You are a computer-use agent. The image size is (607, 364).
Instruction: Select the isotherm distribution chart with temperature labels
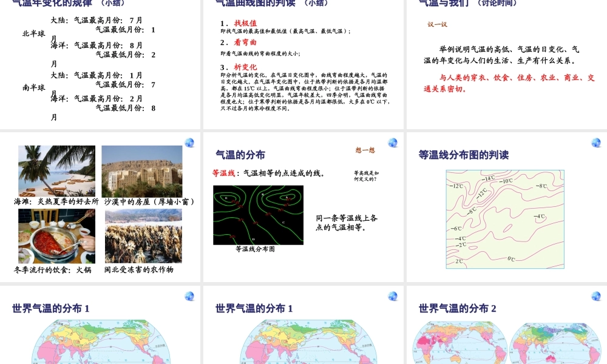(505, 220)
